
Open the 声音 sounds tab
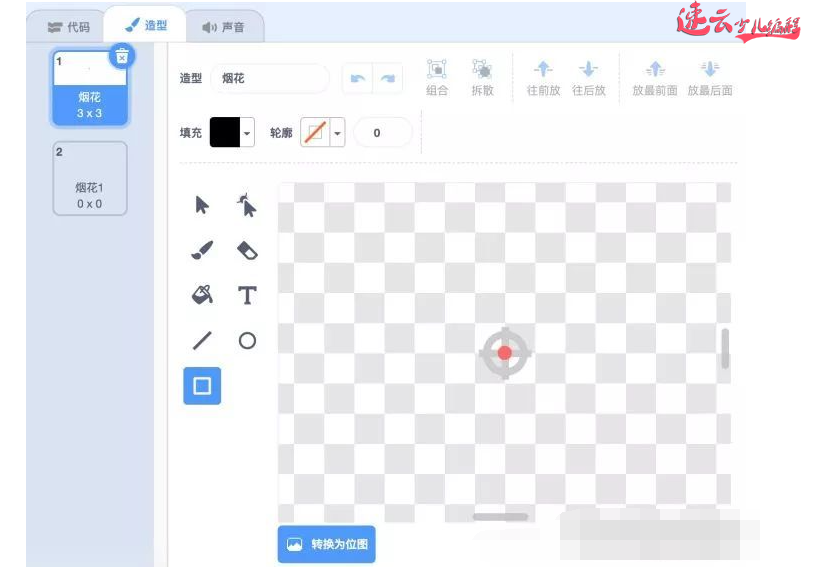click(223, 27)
